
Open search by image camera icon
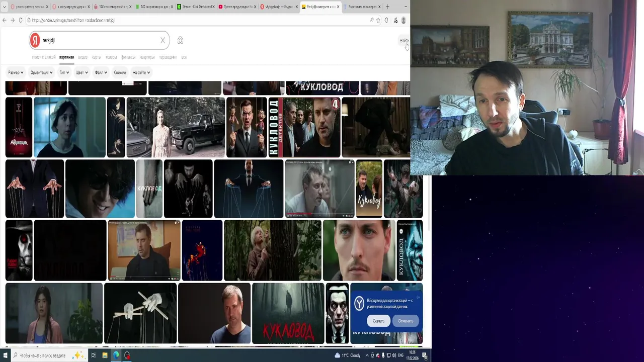(180, 40)
